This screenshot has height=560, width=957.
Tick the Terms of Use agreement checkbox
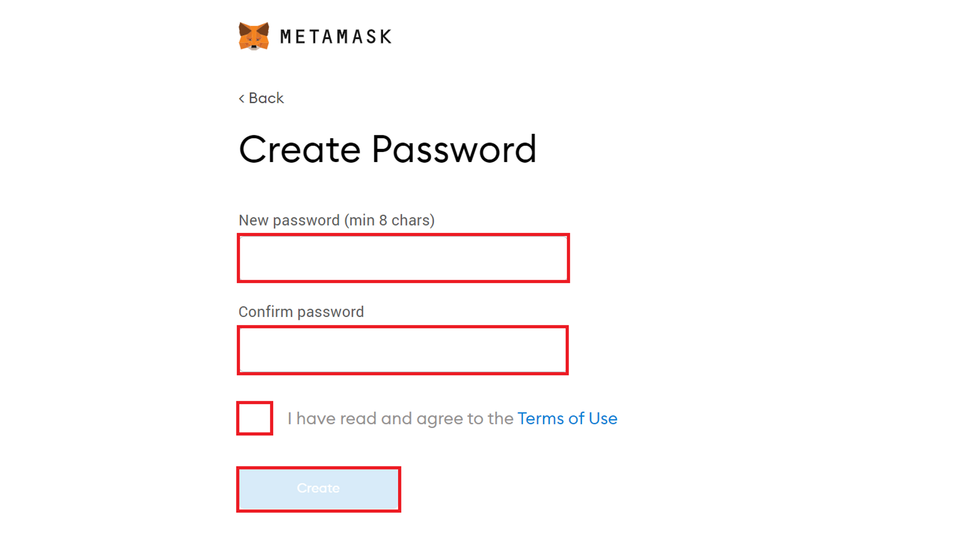coord(255,418)
